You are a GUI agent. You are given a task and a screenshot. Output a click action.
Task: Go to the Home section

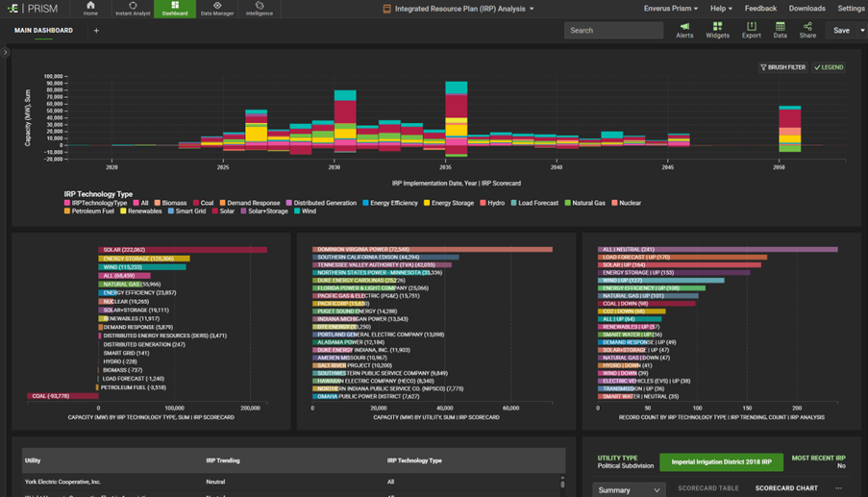90,9
